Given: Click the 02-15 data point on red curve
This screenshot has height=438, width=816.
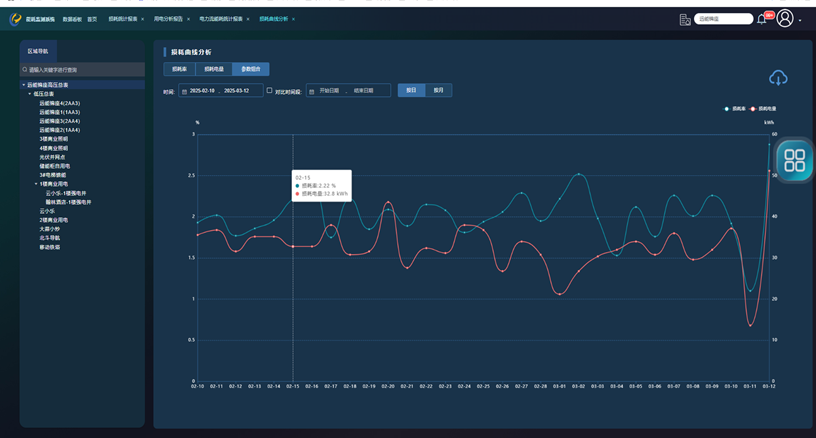Looking at the screenshot, I should pos(293,246).
